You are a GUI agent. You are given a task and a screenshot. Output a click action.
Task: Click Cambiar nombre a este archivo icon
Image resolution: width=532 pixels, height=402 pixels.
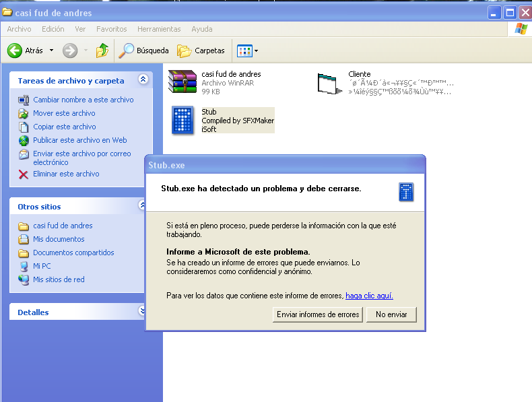(24, 100)
